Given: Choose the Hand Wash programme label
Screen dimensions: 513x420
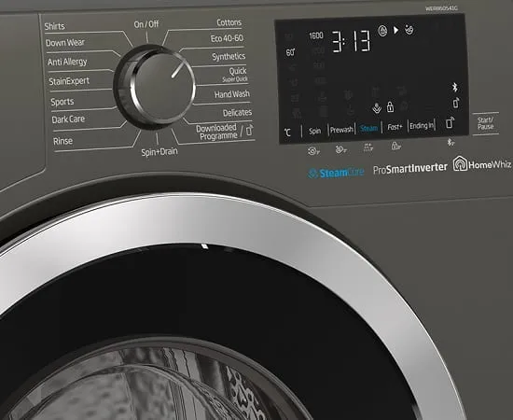Looking at the screenshot, I should [x=232, y=94].
